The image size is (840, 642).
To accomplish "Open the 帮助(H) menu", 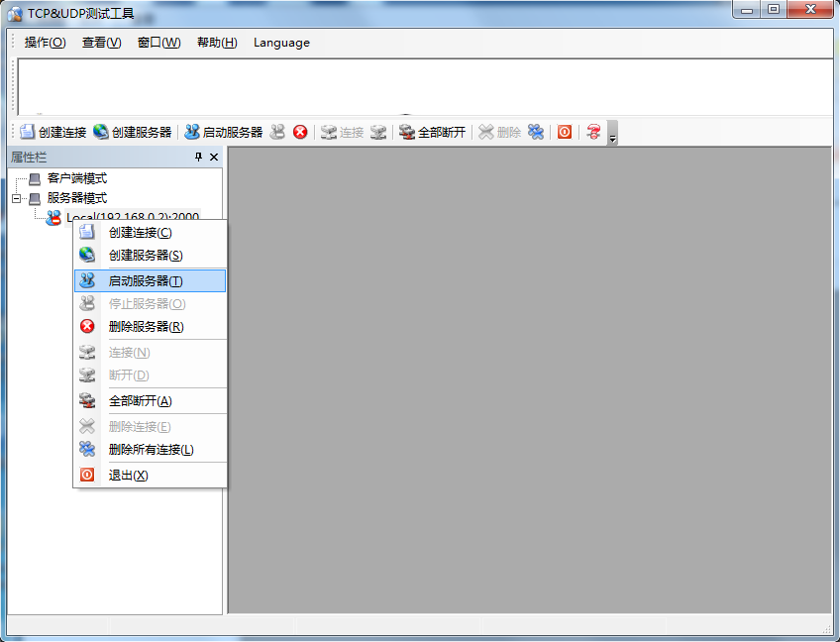I will click(217, 43).
